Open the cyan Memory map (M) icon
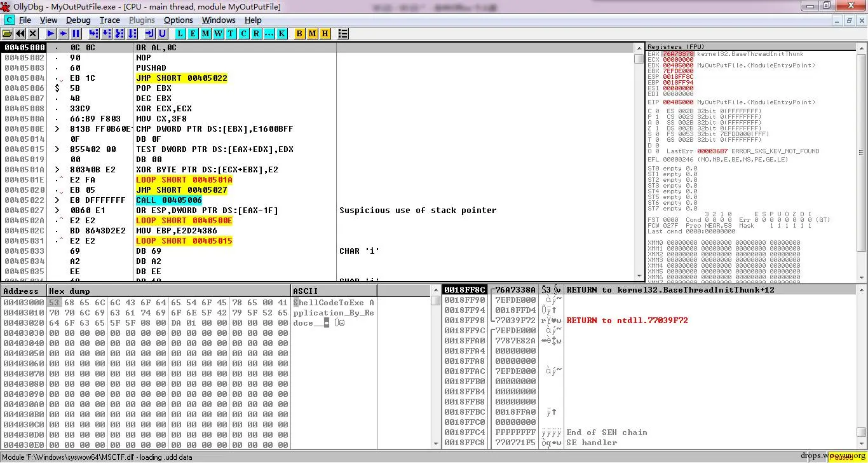 click(x=206, y=34)
